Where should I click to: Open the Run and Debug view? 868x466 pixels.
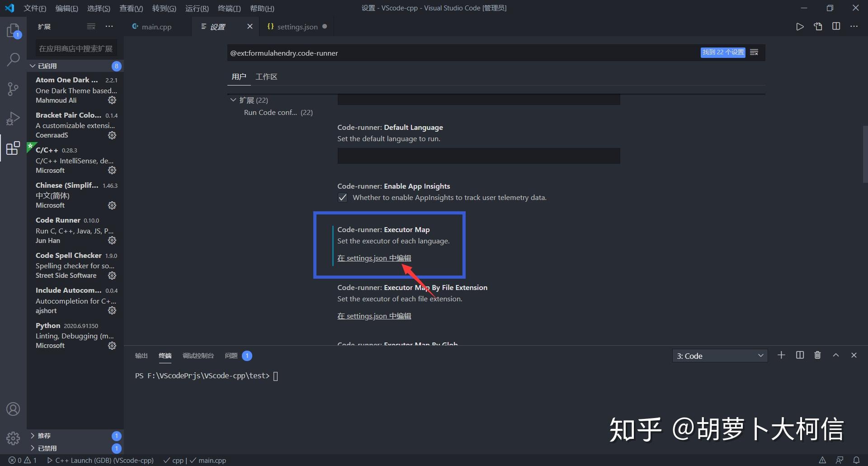pyautogui.click(x=13, y=118)
